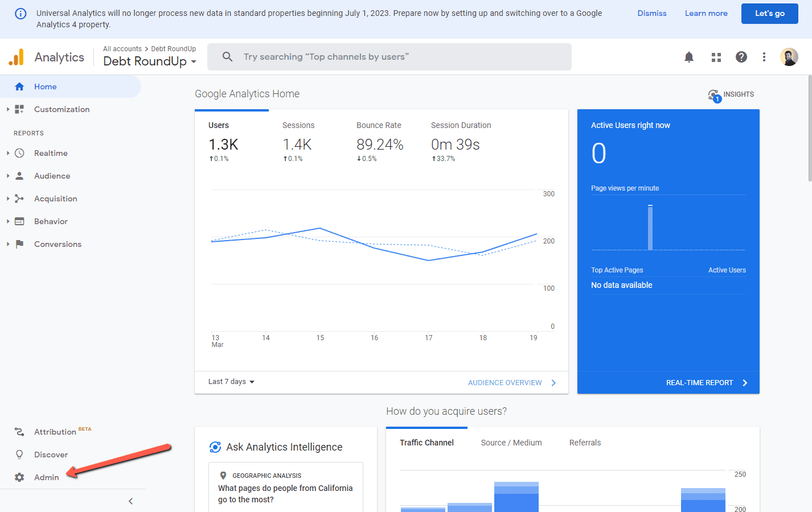Click the Let's go button
Screen dimensions: 812x512
click(770, 13)
